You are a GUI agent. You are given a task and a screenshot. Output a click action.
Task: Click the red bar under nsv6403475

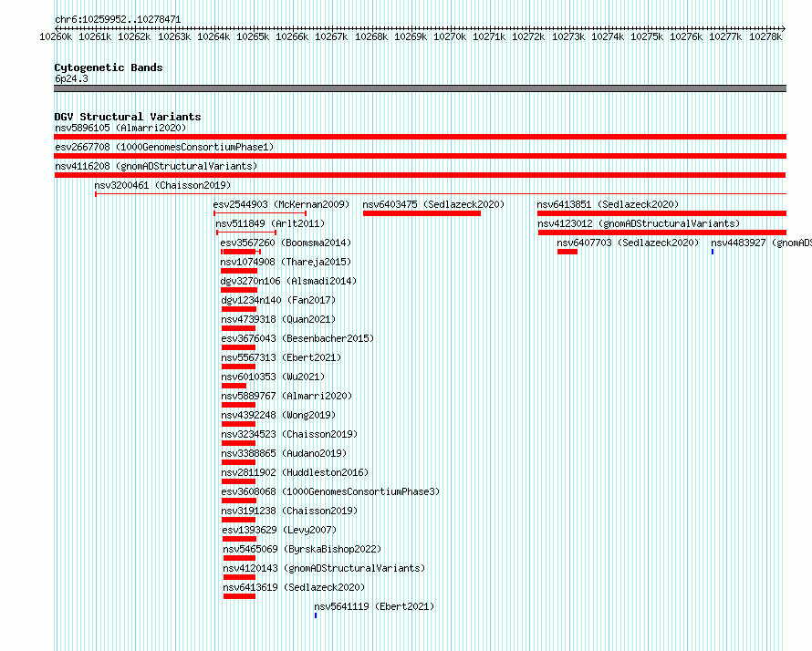422,213
